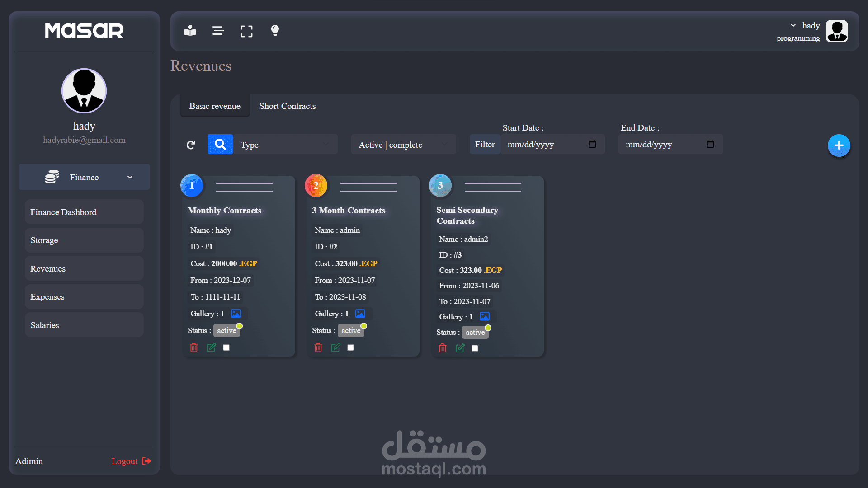The image size is (868, 488).
Task: Collapse the Finance sidebar menu
Action: [84, 177]
